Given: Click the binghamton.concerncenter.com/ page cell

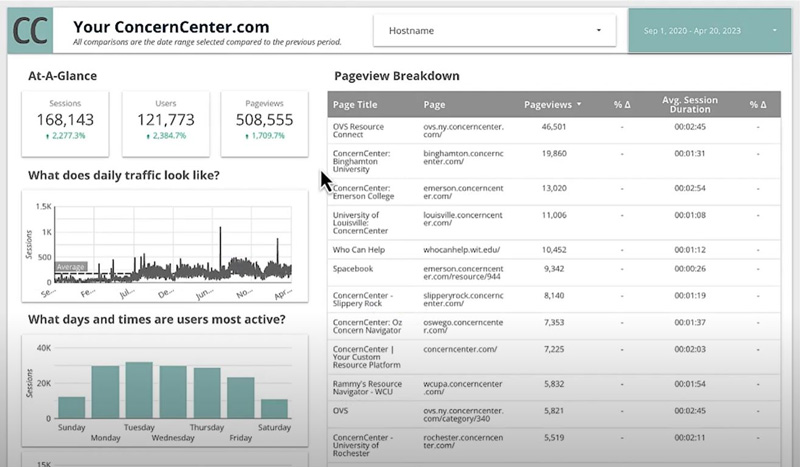Looking at the screenshot, I should [x=463, y=157].
